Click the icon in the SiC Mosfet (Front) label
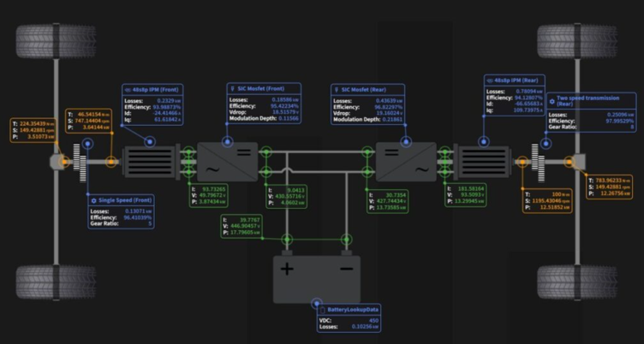644x344 pixels. [x=232, y=89]
